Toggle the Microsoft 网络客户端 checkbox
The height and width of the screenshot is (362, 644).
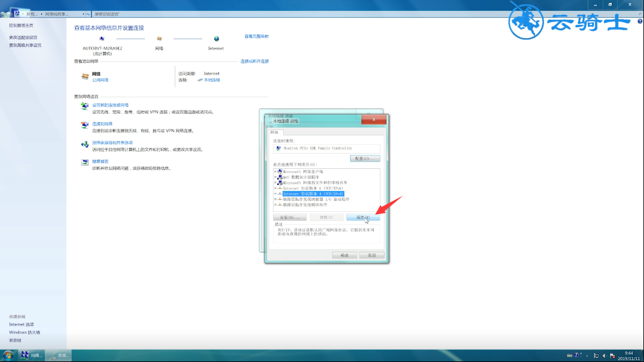(275, 172)
